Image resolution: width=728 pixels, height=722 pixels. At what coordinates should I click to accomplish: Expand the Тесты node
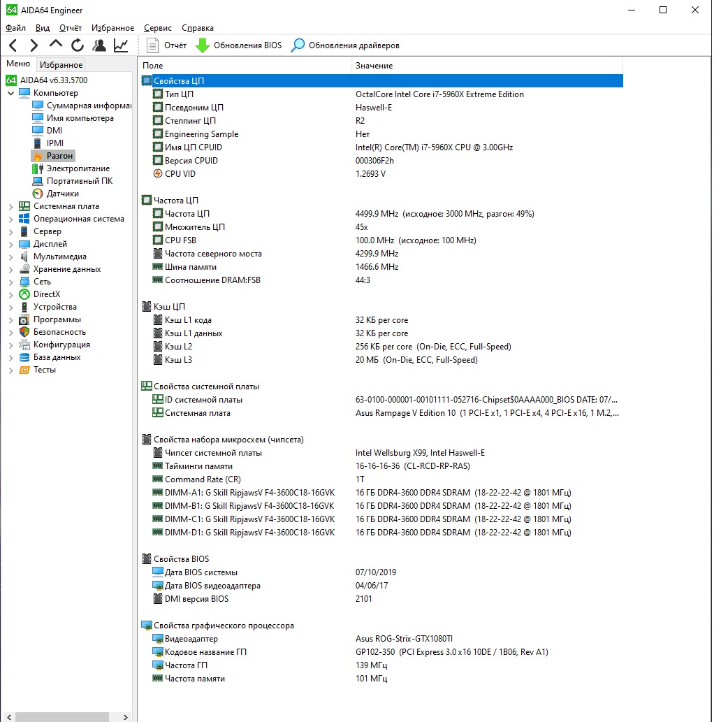pos(10,370)
